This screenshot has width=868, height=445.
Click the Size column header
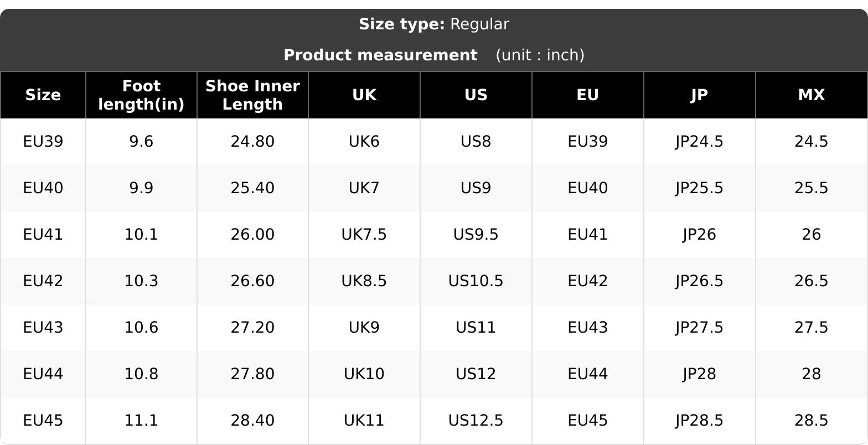click(43, 95)
